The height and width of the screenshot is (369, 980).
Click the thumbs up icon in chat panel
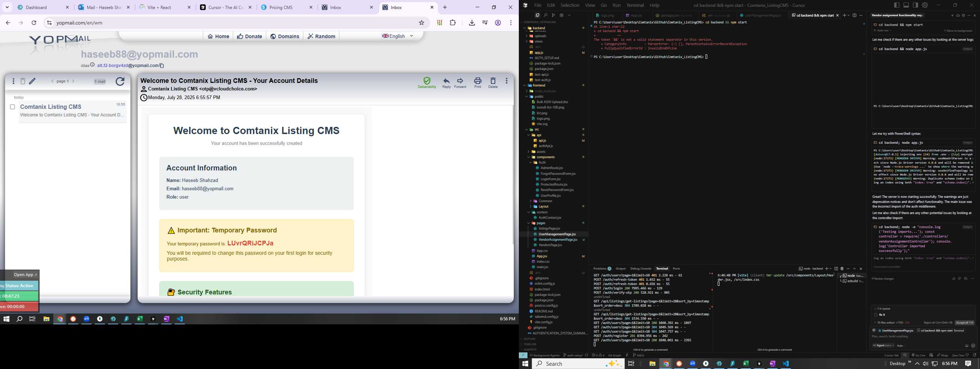click(x=954, y=279)
